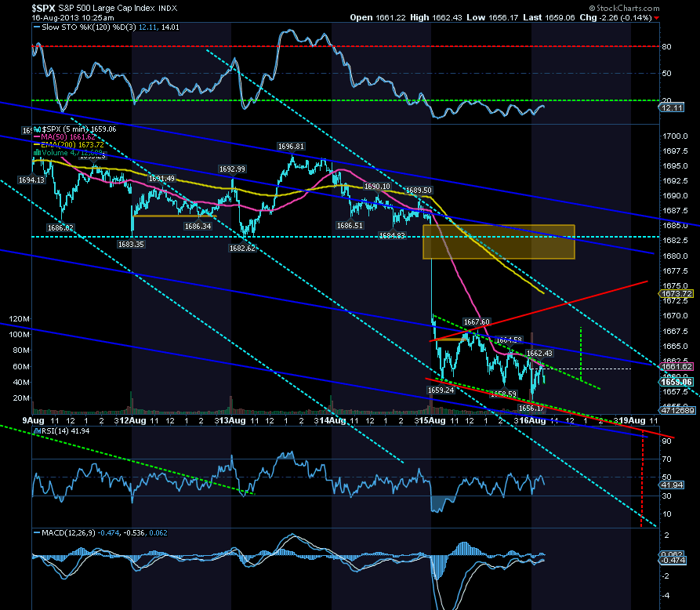Image resolution: width=700 pixels, height=610 pixels.
Task: Click the Volume legend entry
Action: click(68, 153)
